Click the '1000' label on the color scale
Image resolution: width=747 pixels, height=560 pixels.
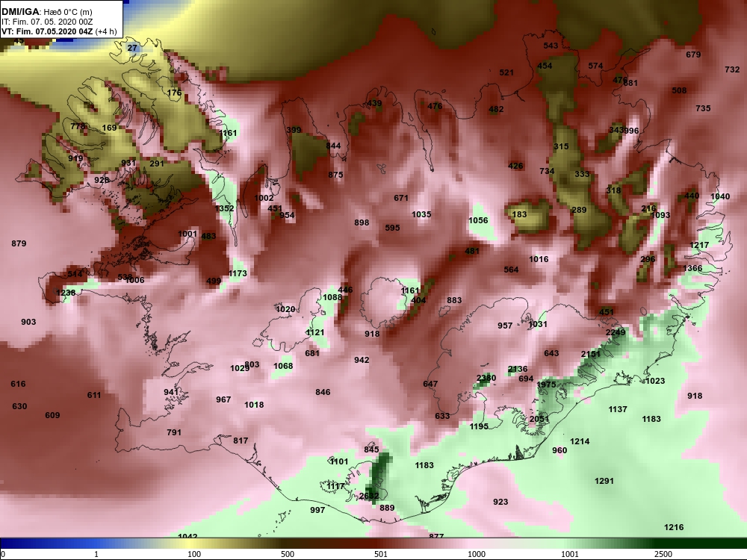(477, 554)
